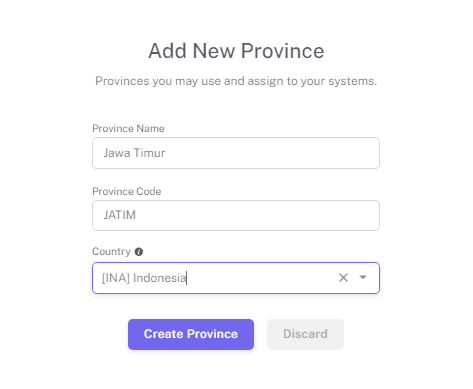Click the word 'Indonesia' in Country field
This screenshot has height=389, width=473.
159,278
